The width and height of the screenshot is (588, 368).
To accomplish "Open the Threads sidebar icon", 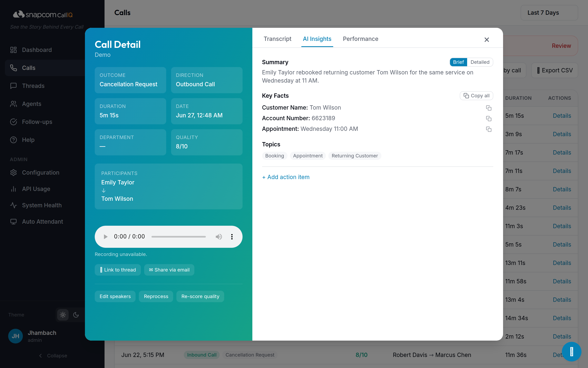I will coord(13,86).
